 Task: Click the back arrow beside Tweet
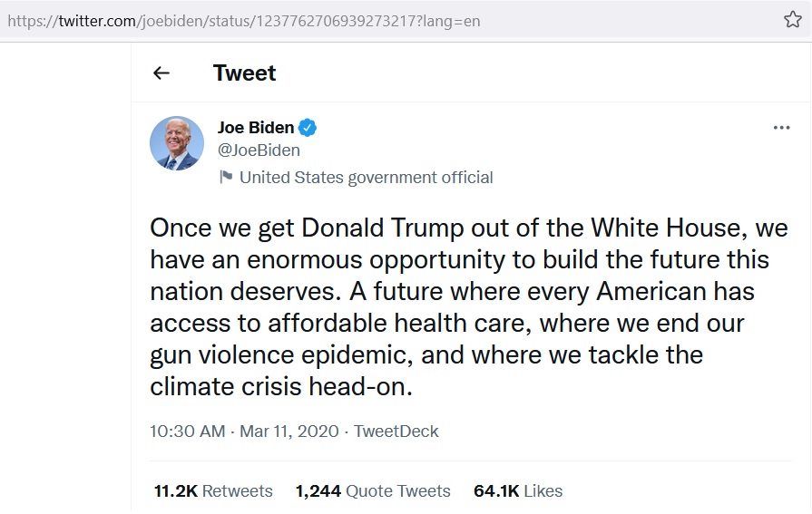coord(161,73)
